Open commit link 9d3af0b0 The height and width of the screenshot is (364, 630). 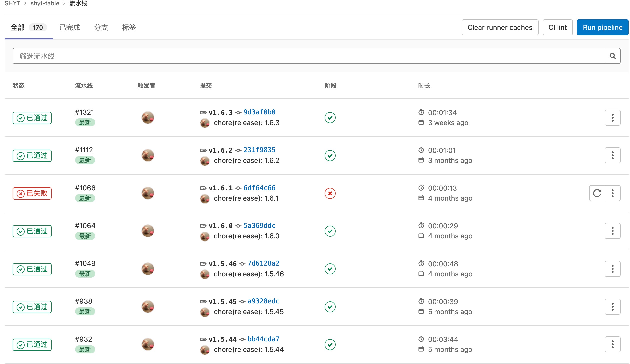(259, 112)
